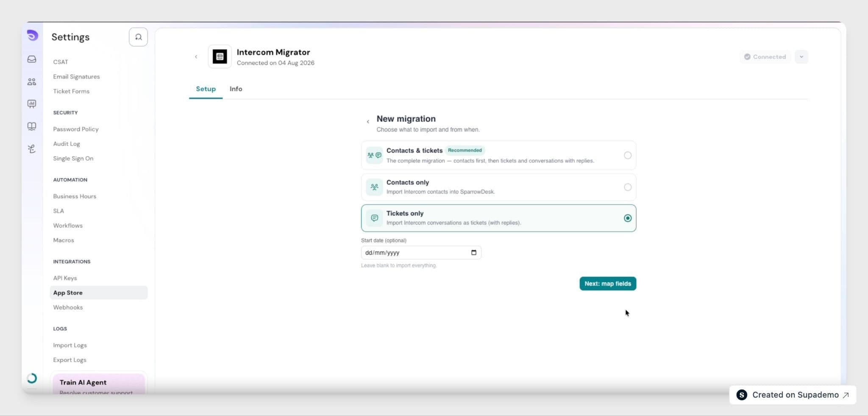Click the Contacts & tickets option icon

point(374,155)
